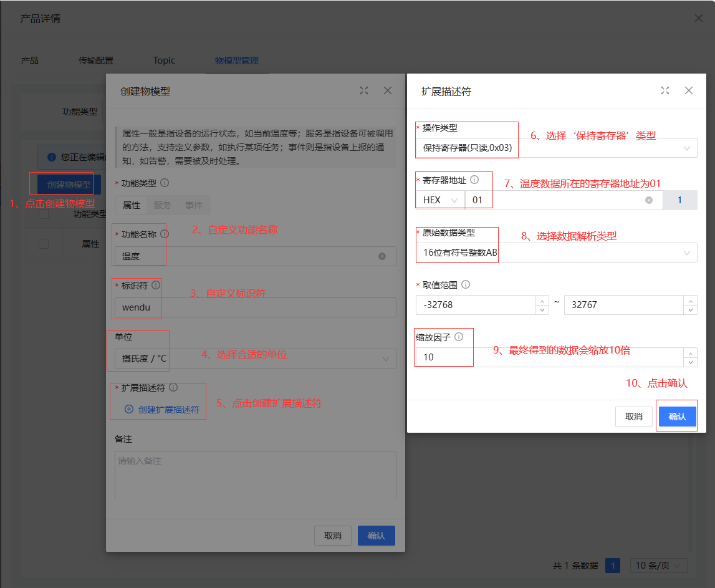
Task: Click into the 备注 text area
Action: pos(256,474)
